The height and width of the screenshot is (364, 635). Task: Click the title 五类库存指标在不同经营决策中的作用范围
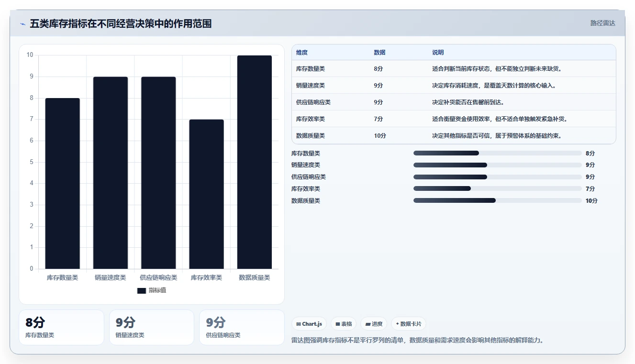pyautogui.click(x=121, y=23)
